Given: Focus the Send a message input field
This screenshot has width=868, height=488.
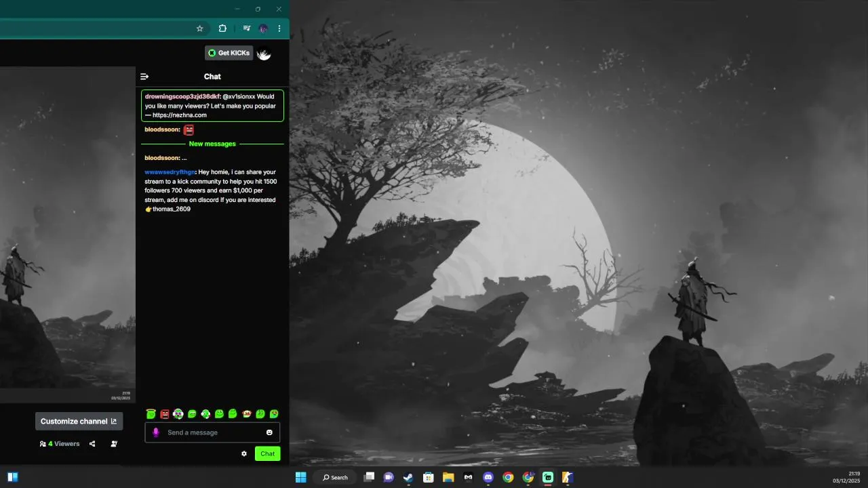Looking at the screenshot, I should (x=212, y=432).
